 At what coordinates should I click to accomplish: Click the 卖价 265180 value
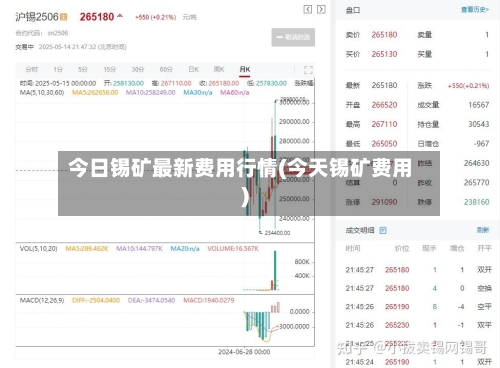384,35
